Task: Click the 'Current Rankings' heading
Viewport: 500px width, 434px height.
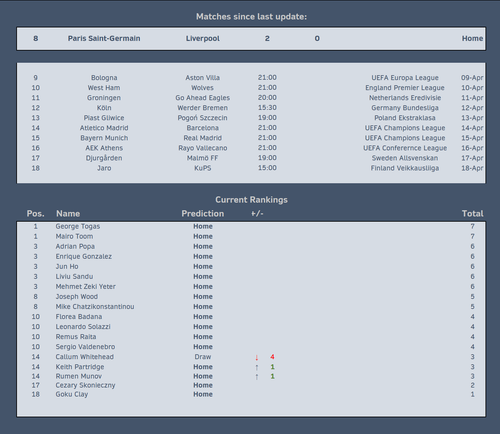Action: coord(251,200)
